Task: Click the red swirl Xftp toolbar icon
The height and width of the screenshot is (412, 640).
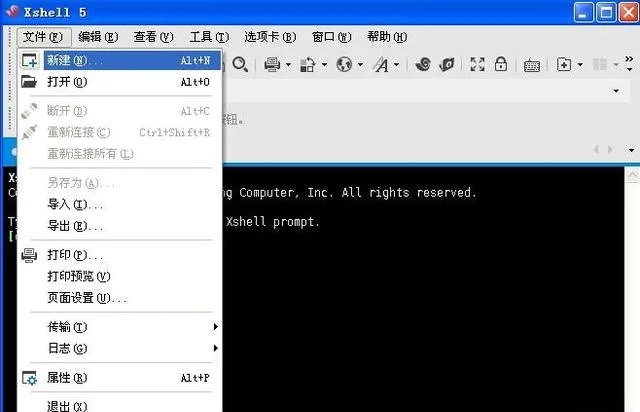Action: [x=423, y=64]
